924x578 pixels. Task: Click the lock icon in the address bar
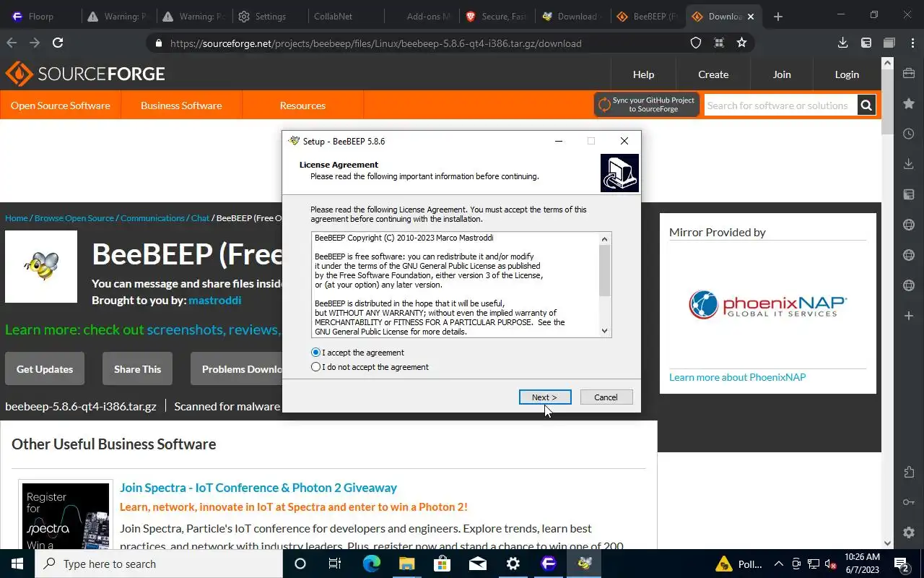159,43
